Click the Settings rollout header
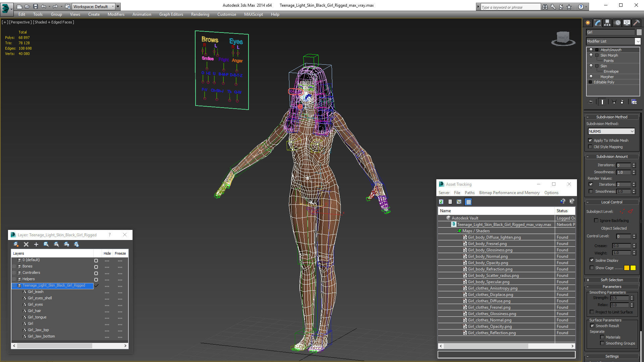The width and height of the screenshot is (644, 362). [x=611, y=356]
